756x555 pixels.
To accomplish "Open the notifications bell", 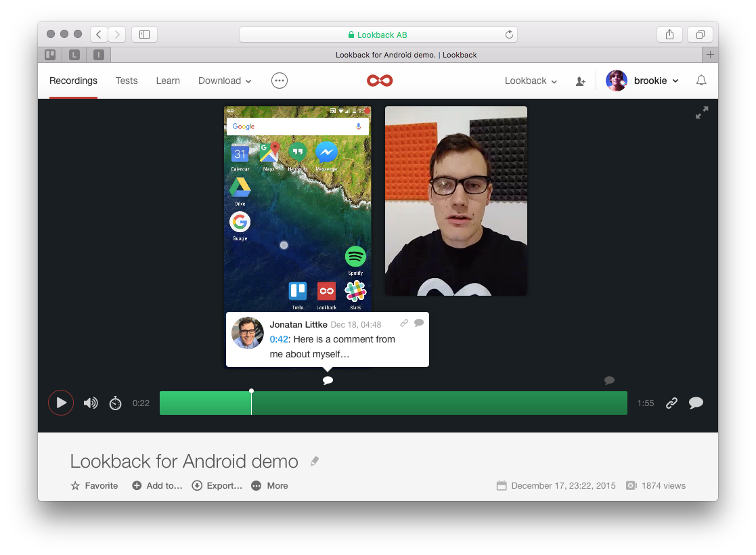I will tap(701, 81).
